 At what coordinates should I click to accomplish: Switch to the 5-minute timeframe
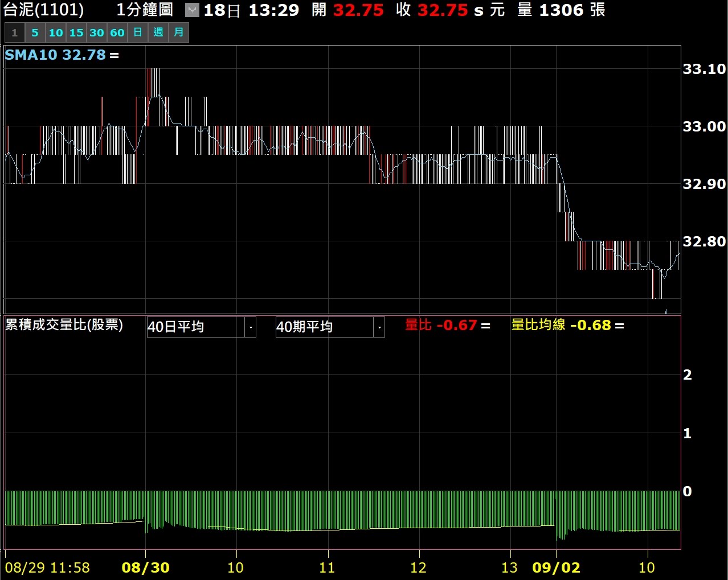click(35, 33)
